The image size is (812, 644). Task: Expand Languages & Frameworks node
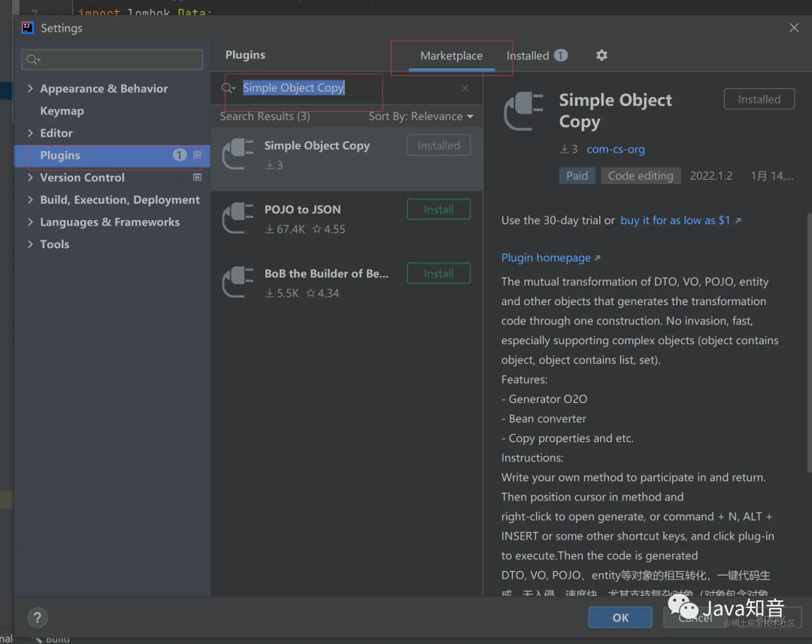pos(30,222)
